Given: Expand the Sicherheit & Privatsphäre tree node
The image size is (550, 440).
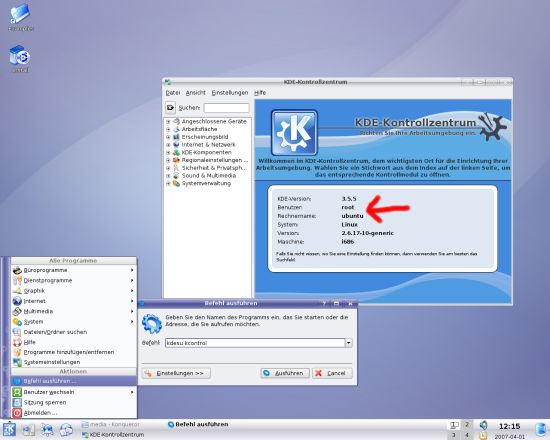Looking at the screenshot, I should (168, 168).
